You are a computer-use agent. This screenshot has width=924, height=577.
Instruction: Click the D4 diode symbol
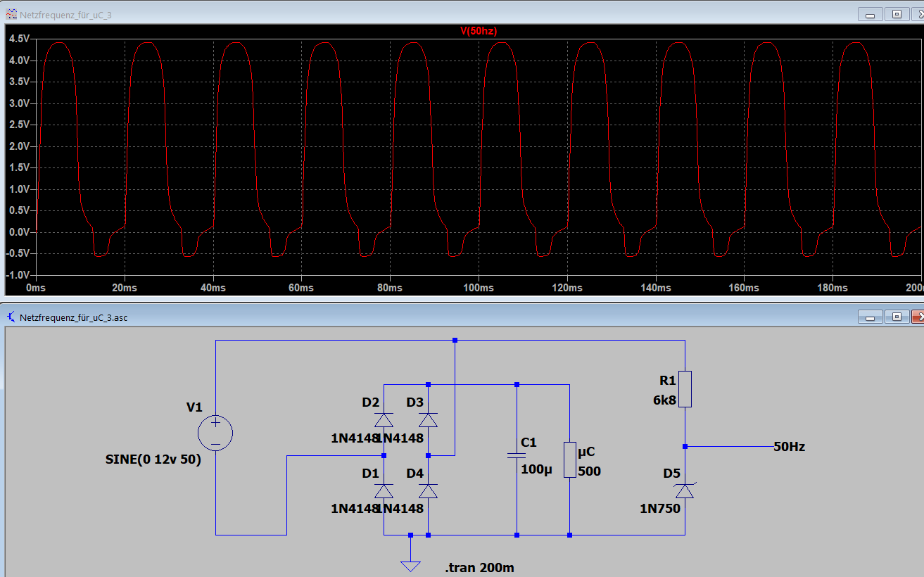[428, 490]
